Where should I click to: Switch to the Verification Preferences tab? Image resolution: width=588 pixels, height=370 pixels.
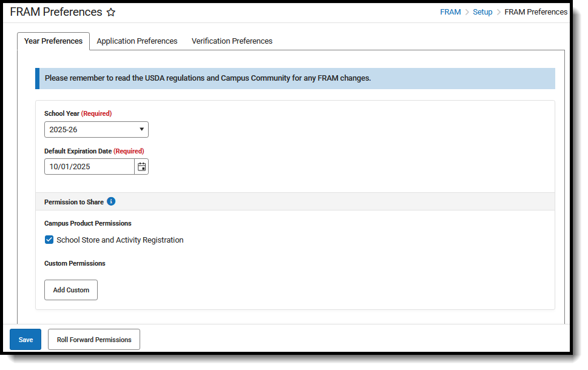pyautogui.click(x=232, y=41)
